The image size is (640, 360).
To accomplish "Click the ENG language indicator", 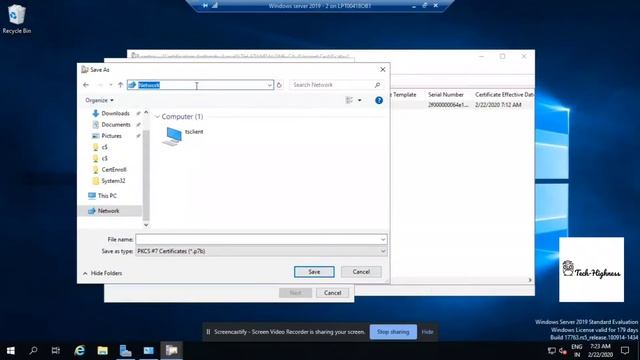I will pyautogui.click(x=577, y=351).
